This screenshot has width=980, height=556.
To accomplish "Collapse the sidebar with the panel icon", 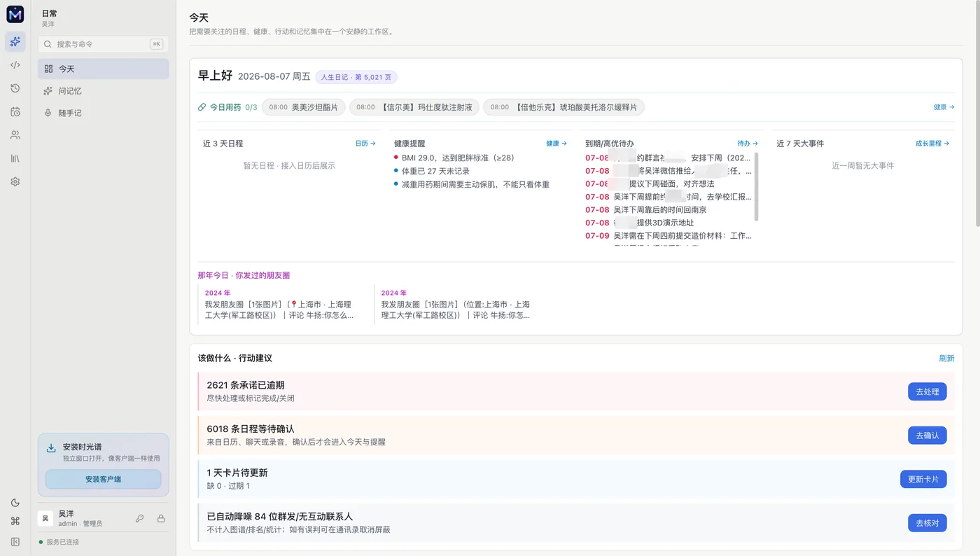I will 15,541.
